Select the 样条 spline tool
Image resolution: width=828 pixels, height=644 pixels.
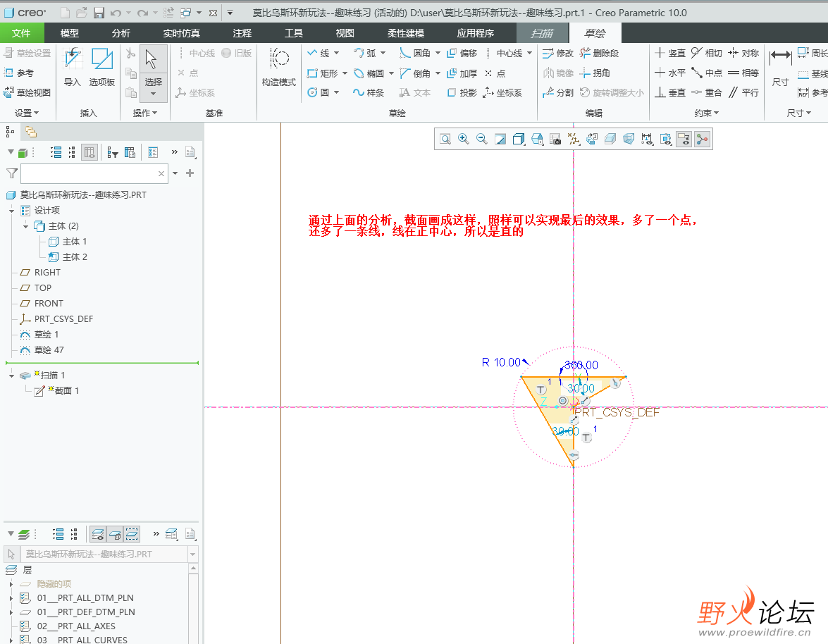pyautogui.click(x=369, y=92)
